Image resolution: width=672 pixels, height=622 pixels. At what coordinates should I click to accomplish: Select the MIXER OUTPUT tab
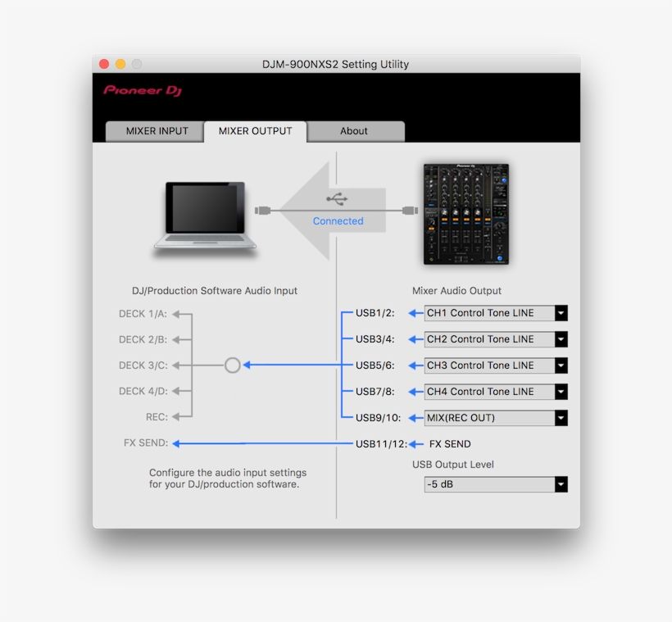pos(256,131)
